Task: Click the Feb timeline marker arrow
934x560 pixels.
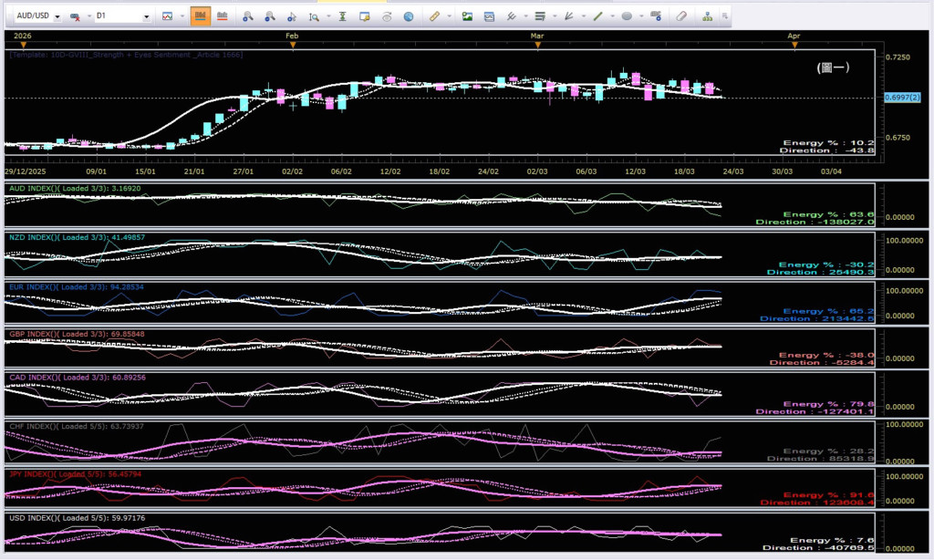Action: point(293,44)
